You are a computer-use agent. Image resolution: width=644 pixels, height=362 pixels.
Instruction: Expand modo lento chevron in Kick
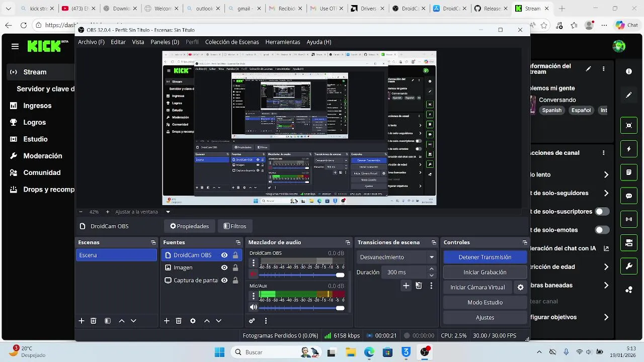(606, 175)
